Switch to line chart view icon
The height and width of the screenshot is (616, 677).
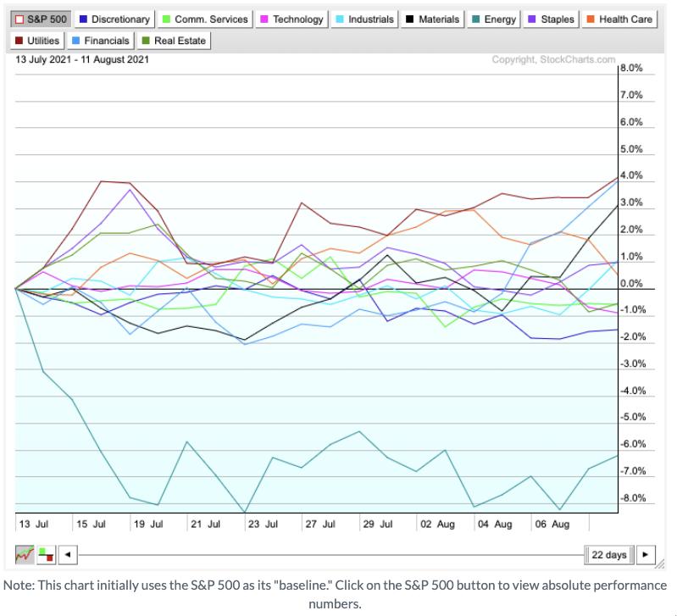tap(25, 555)
